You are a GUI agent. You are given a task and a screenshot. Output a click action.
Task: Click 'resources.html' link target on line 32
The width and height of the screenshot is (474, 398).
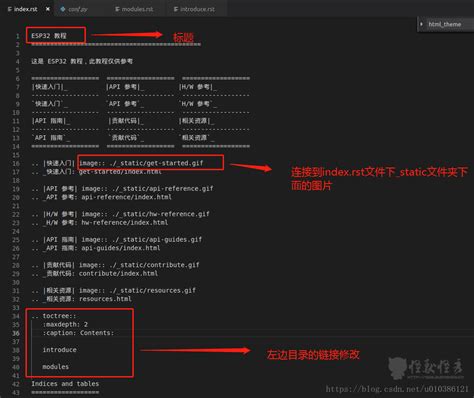(105, 299)
